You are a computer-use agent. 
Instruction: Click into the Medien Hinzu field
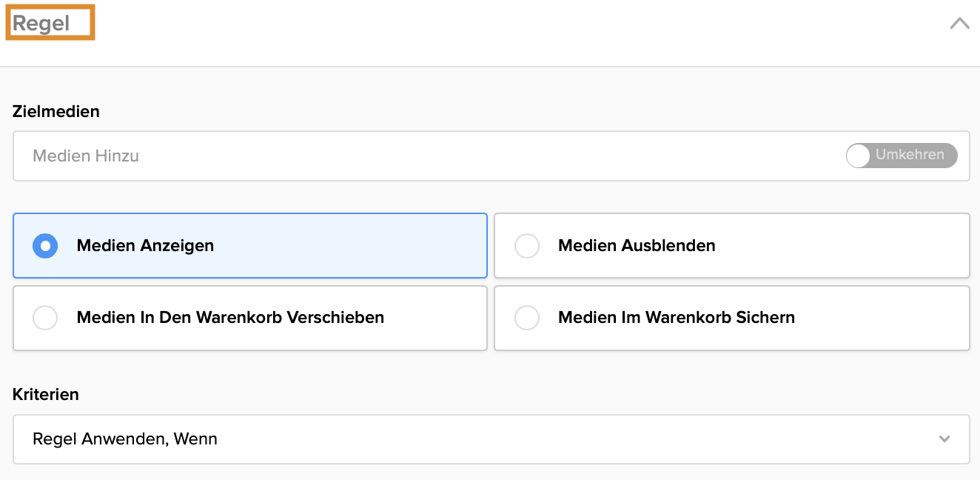86,156
